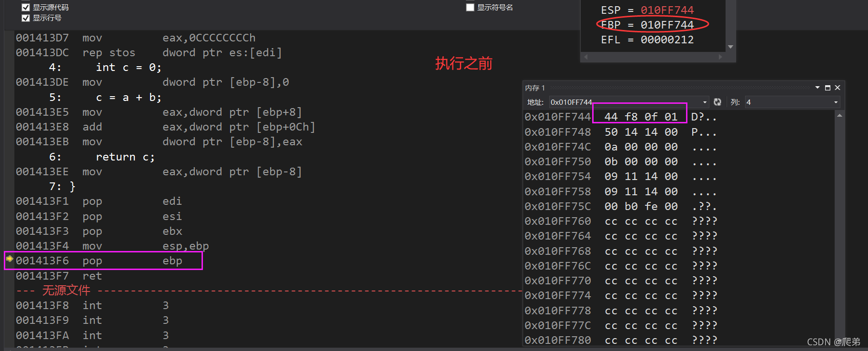The height and width of the screenshot is (351, 868).
Task: Click the instruction at 001413DE
Action: (152, 82)
